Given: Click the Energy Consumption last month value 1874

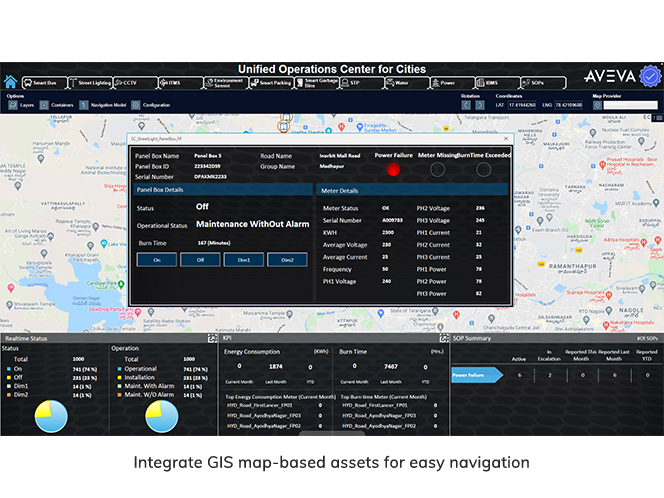Looking at the screenshot, I should click(x=276, y=366).
